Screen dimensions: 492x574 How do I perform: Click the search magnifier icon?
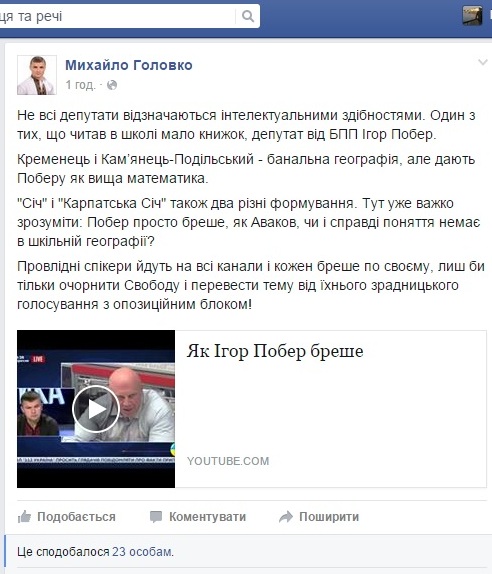point(248,16)
